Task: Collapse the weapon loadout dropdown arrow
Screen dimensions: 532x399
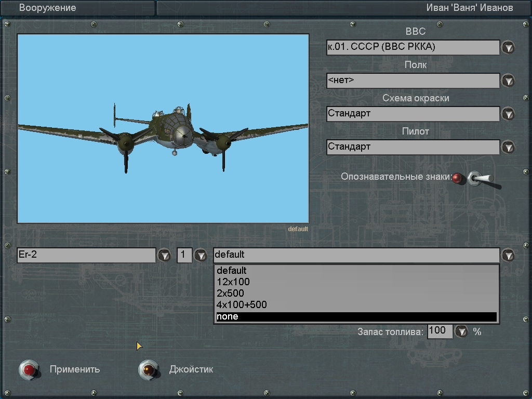Action: coord(508,255)
